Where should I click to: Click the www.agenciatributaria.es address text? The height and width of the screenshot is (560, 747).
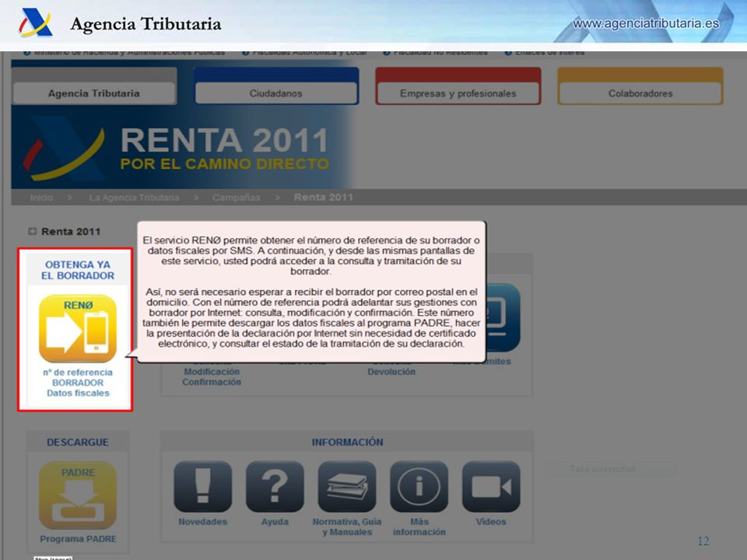[x=646, y=23]
